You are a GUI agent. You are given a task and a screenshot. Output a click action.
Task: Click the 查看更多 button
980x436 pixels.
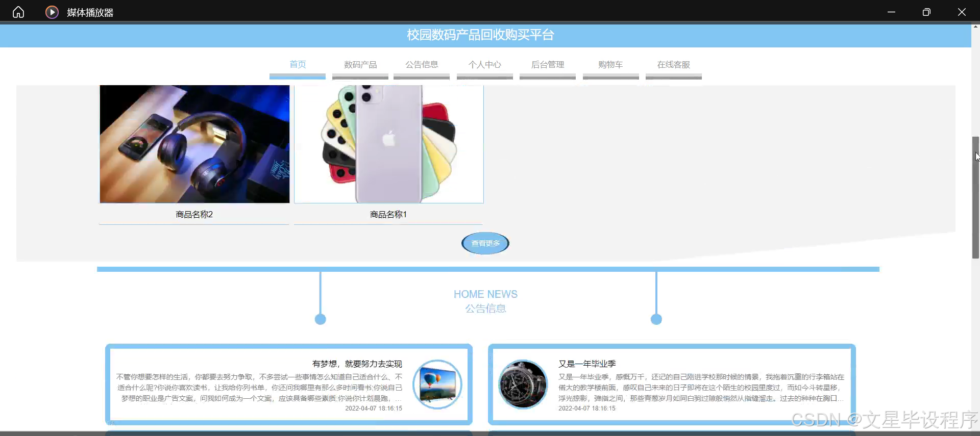[485, 243]
